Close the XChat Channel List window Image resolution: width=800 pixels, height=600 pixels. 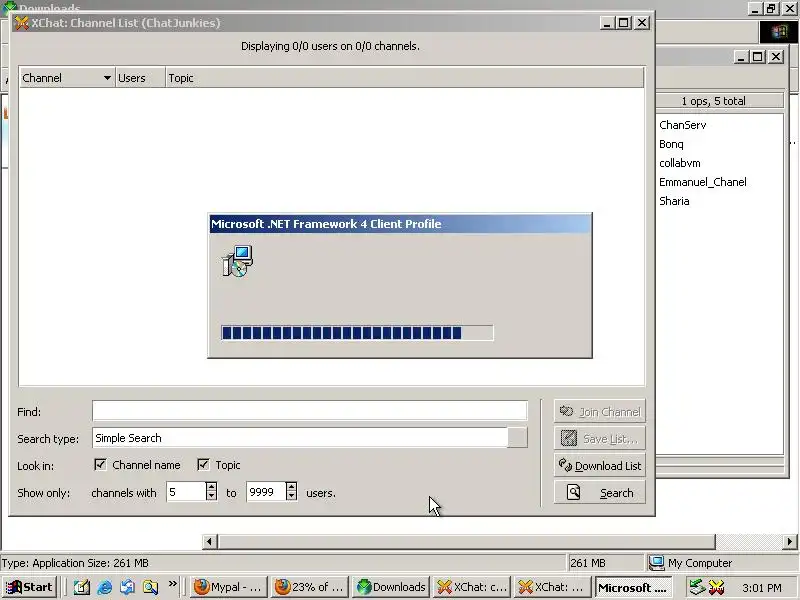tap(641, 23)
